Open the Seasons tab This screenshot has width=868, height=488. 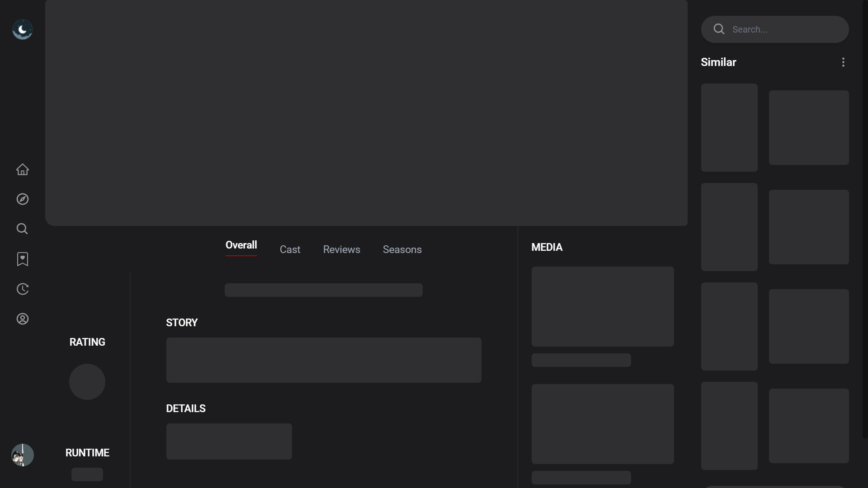coord(402,249)
